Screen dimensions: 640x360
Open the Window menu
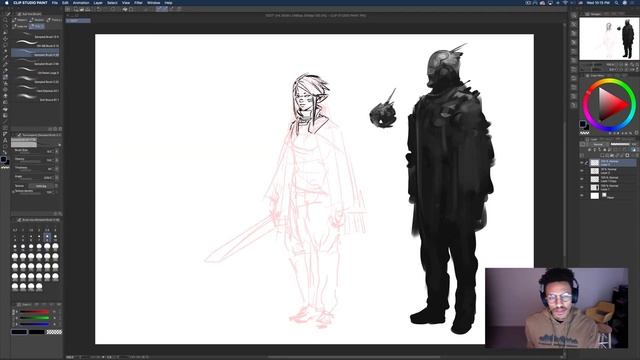tap(153, 2)
